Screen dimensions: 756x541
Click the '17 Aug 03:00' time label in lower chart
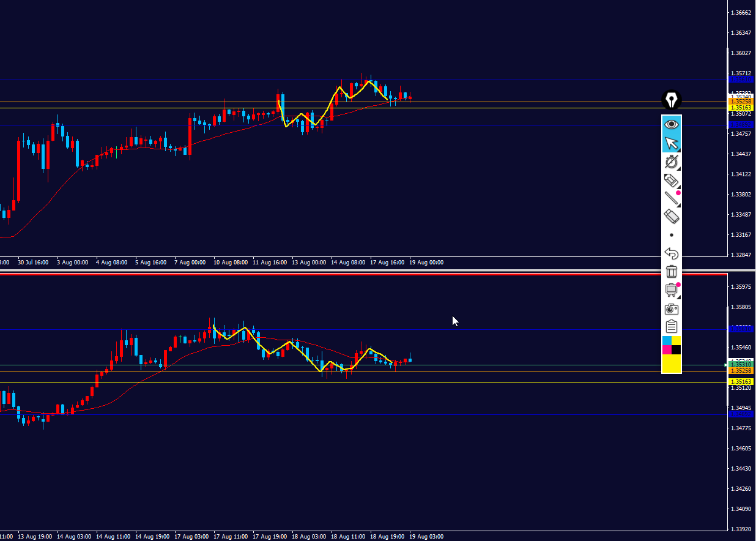(x=191, y=536)
